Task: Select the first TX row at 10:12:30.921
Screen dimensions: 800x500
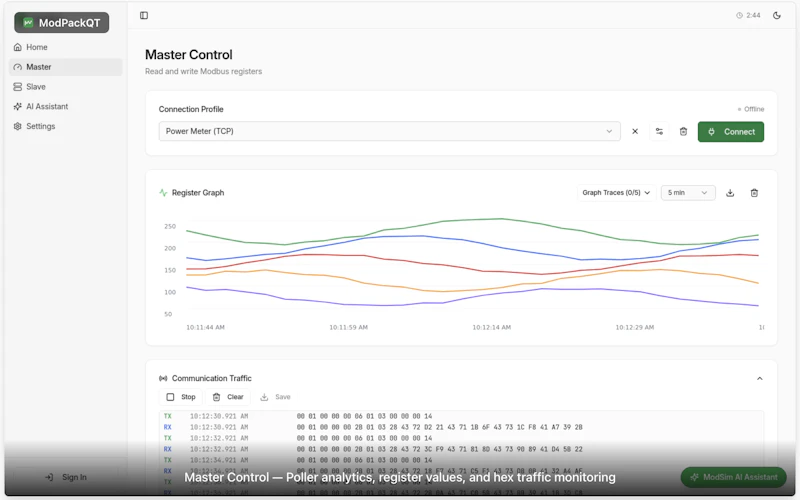Action: point(461,416)
